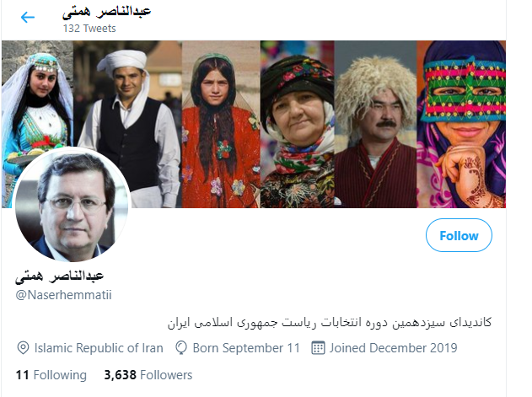Screen dimensions: 532x397
Task: Click the location pin icon
Action: coord(24,347)
